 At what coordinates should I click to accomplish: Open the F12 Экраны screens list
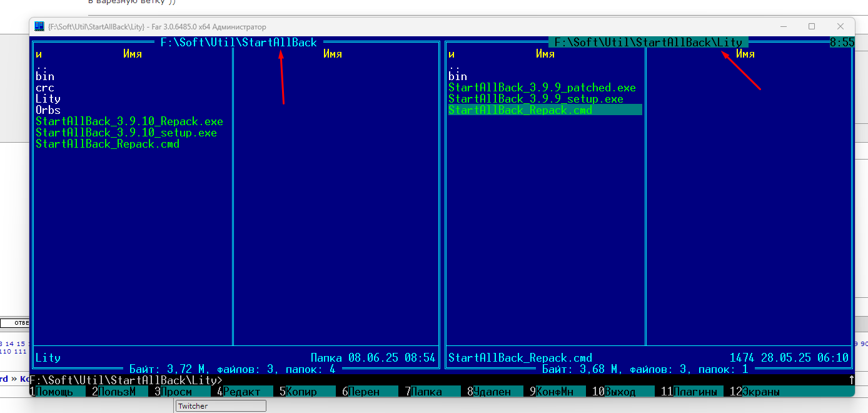(x=755, y=392)
